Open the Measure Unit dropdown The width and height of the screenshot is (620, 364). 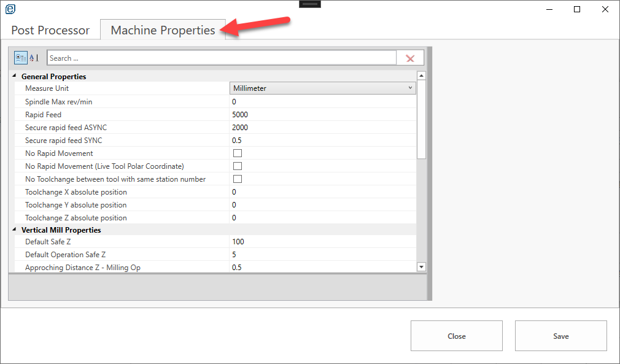(x=323, y=88)
